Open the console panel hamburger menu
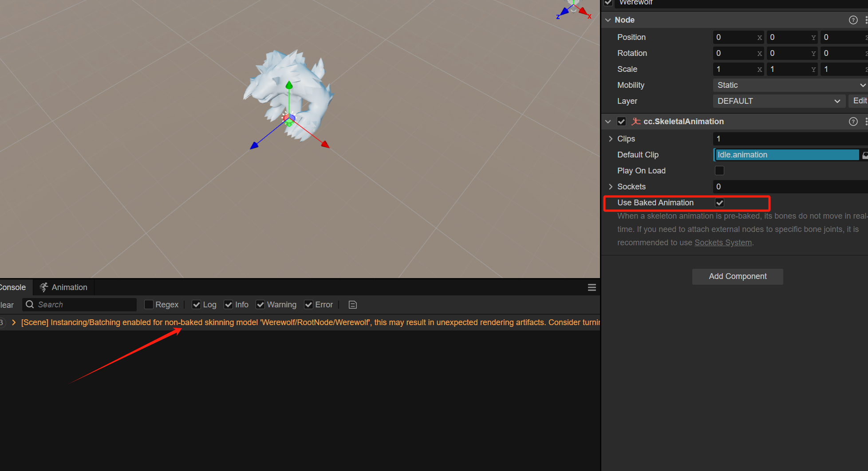Viewport: 868px width, 471px height. pyautogui.click(x=592, y=287)
